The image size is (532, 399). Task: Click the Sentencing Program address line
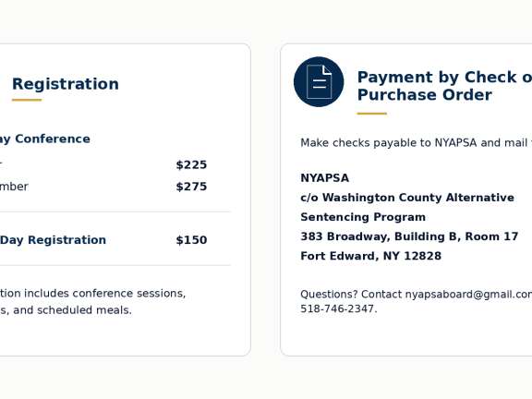click(363, 217)
